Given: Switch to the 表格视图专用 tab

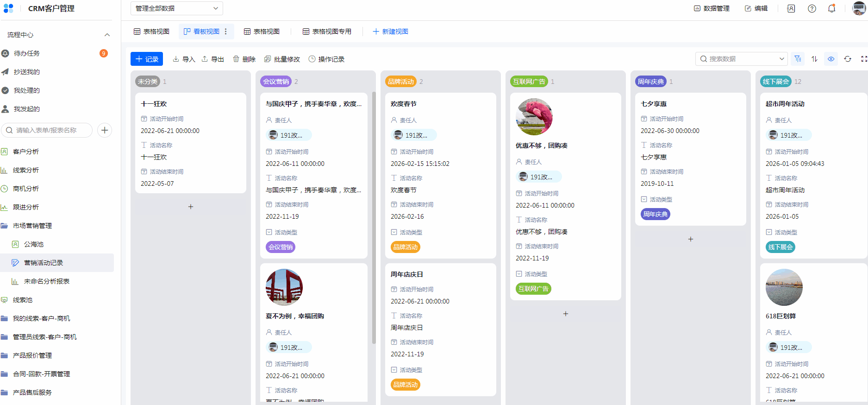Looking at the screenshot, I should coord(327,32).
